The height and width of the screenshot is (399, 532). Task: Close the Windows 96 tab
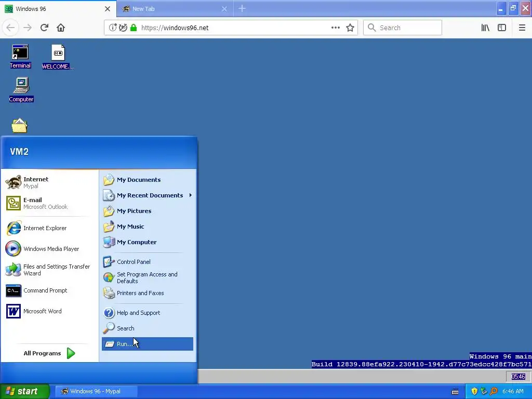[107, 9]
